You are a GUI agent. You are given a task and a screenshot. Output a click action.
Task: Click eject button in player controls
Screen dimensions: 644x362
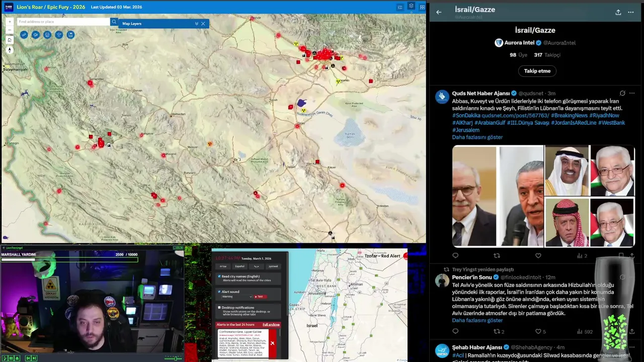(17, 358)
